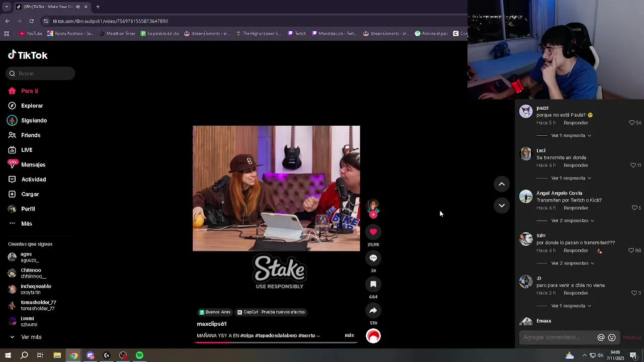Image resolution: width=644 pixels, height=362 pixels.
Task: Open the maxclips61 creator profile
Action: point(212,324)
